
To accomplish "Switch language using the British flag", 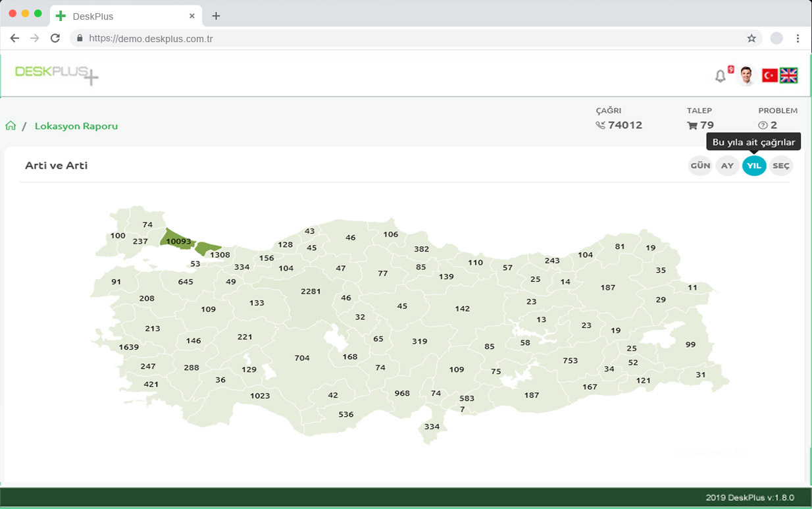I will pos(788,75).
